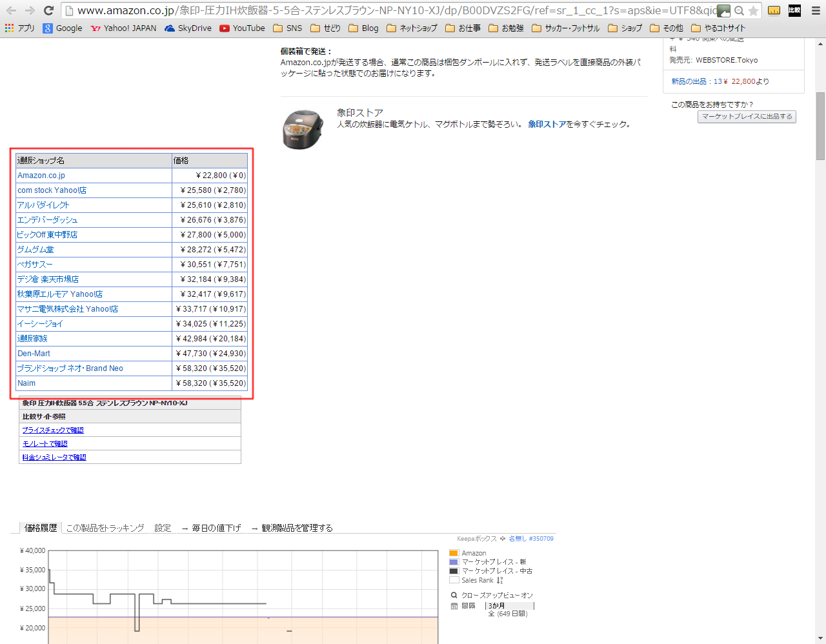Open the Google bookmark
Screen dimensions: 826x644
tap(63, 28)
